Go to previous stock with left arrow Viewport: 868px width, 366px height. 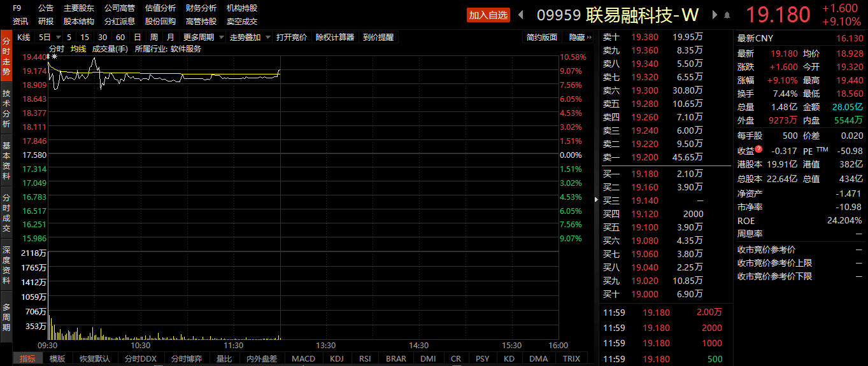coord(521,15)
